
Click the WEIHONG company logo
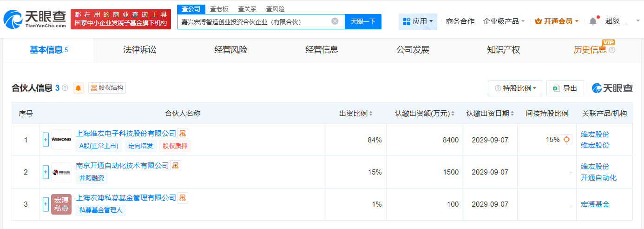[x=61, y=140]
